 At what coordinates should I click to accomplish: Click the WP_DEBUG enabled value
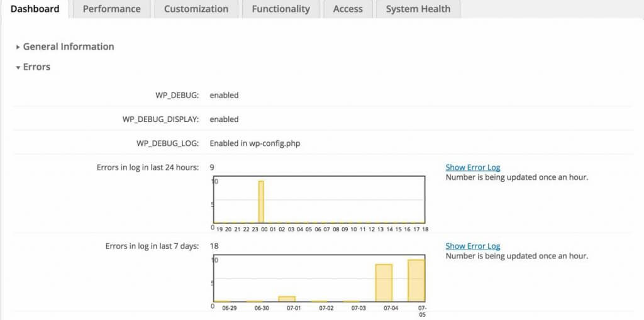224,96
